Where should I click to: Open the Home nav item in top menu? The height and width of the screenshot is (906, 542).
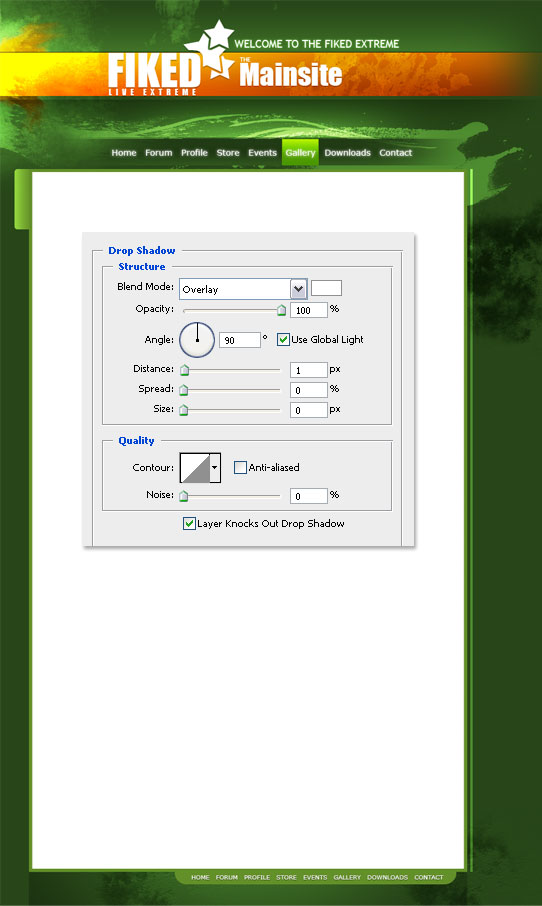[124, 153]
